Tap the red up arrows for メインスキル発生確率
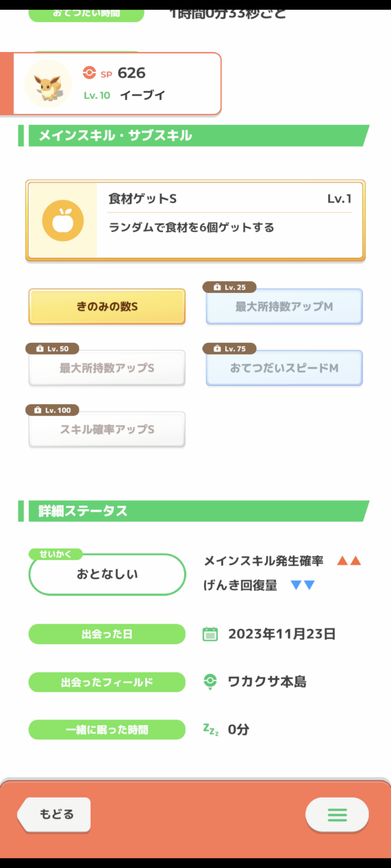The width and height of the screenshot is (391, 868). 349,561
